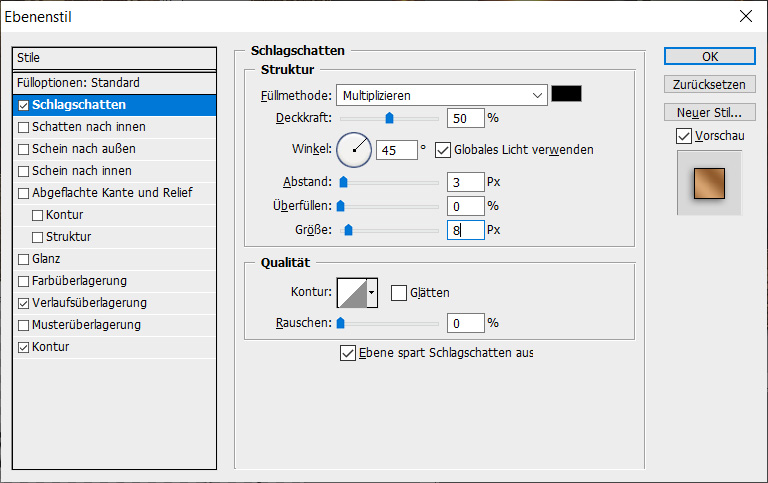Disable the Schlagschatten checkbox
The image size is (768, 483).
24,105
